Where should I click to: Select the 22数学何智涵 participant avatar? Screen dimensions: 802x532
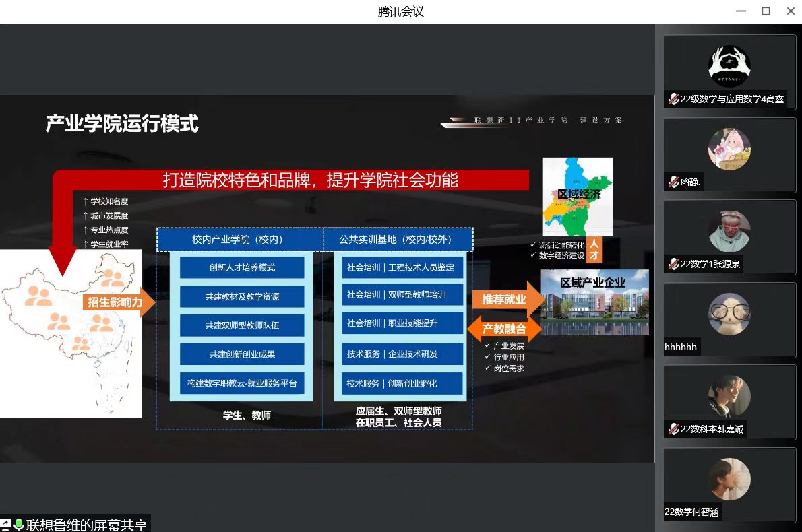click(729, 479)
